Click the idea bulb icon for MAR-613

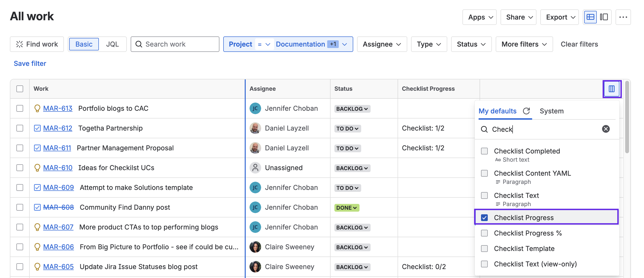coord(37,108)
